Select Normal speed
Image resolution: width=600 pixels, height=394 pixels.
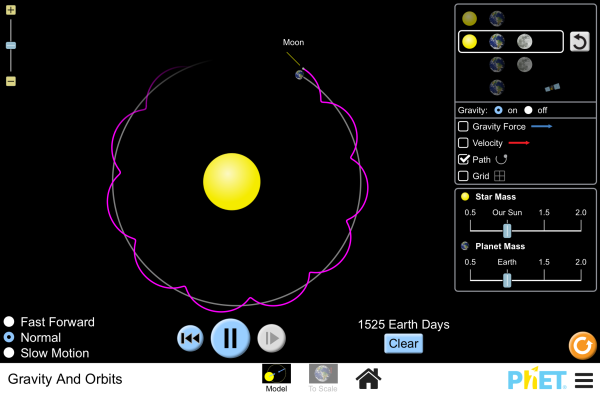point(9,337)
